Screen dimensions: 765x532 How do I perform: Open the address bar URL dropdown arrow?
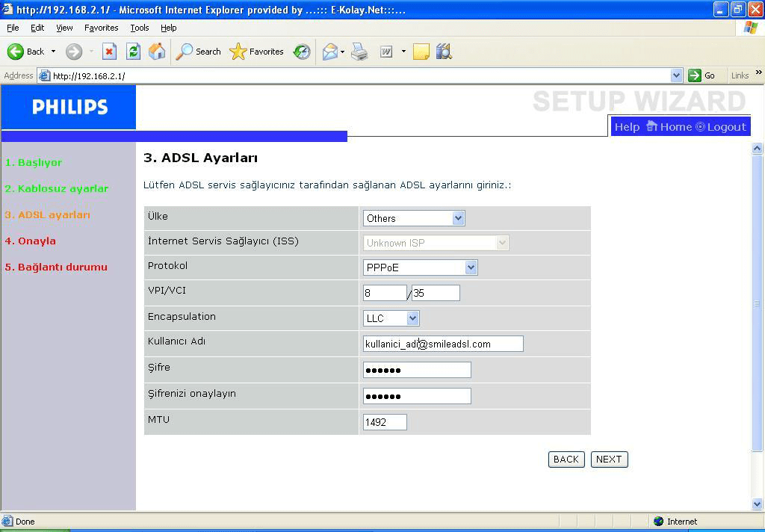click(x=676, y=75)
